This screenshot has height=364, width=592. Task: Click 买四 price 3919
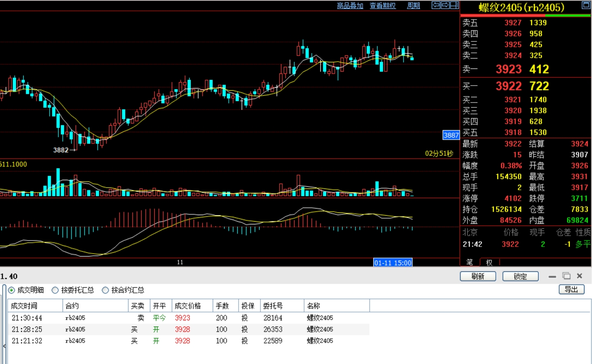pyautogui.click(x=513, y=121)
